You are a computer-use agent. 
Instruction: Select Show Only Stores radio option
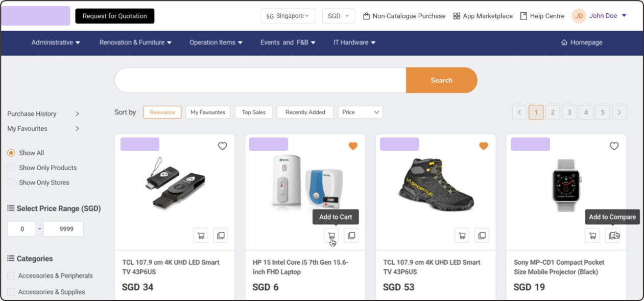(x=11, y=182)
